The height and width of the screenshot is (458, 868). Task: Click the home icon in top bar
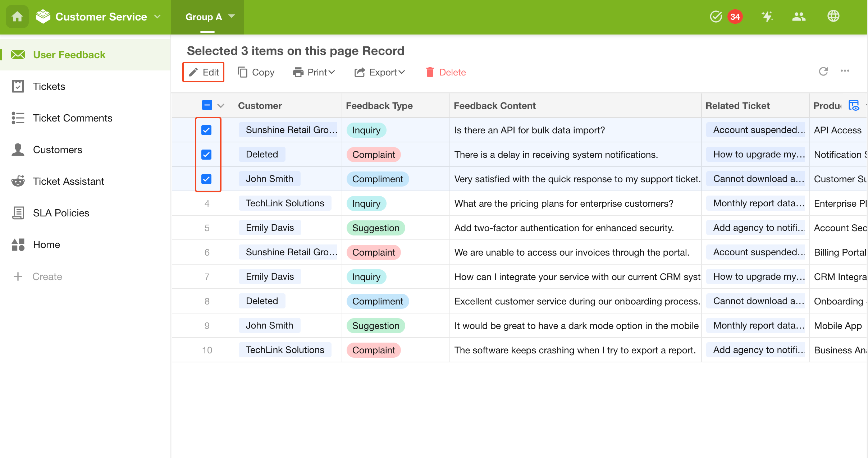click(x=17, y=17)
